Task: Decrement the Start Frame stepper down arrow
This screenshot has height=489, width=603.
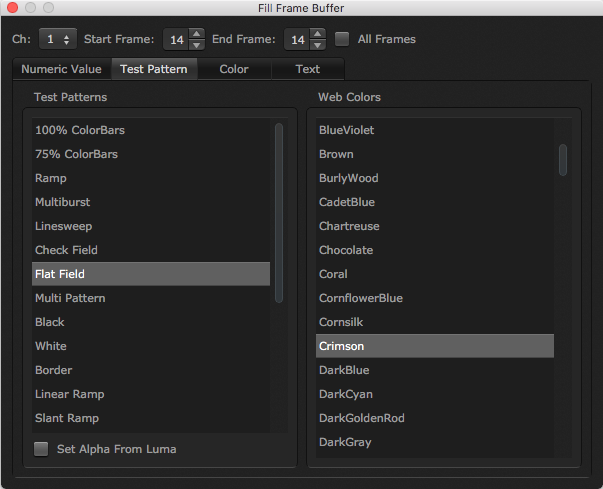Action: pyautogui.click(x=197, y=45)
